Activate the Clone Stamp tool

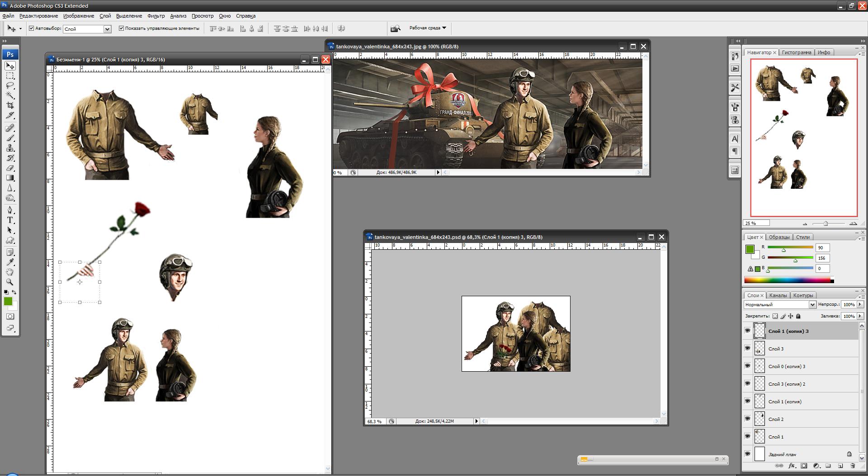(10, 148)
